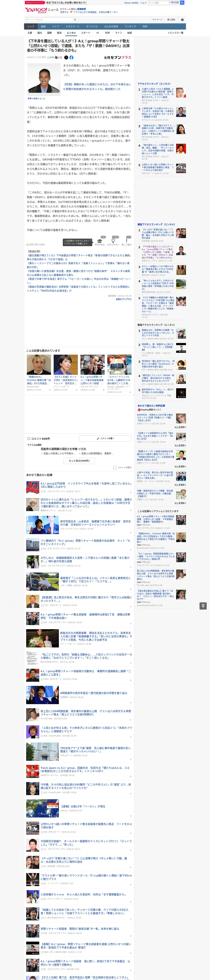Click the ログイン link
The image size is (210, 980).
click(64, 12)
